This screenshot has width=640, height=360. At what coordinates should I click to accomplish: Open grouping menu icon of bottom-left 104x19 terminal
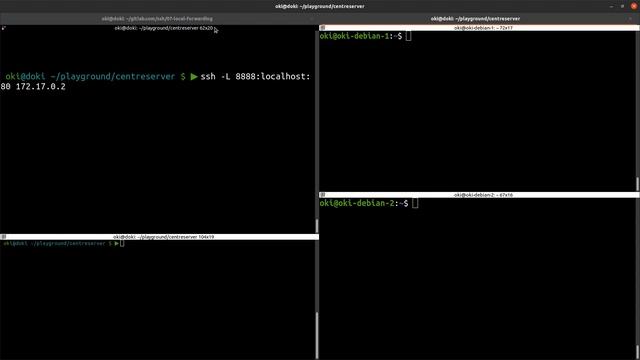pos(4,237)
